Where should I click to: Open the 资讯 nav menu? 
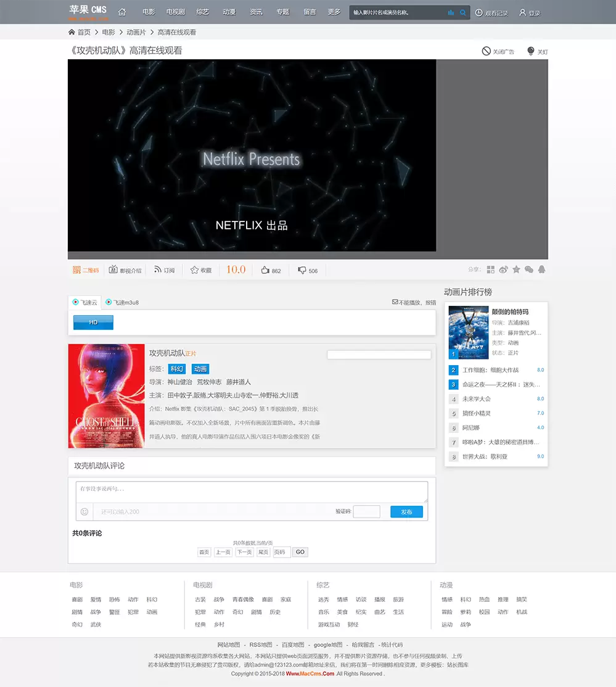[x=257, y=12]
